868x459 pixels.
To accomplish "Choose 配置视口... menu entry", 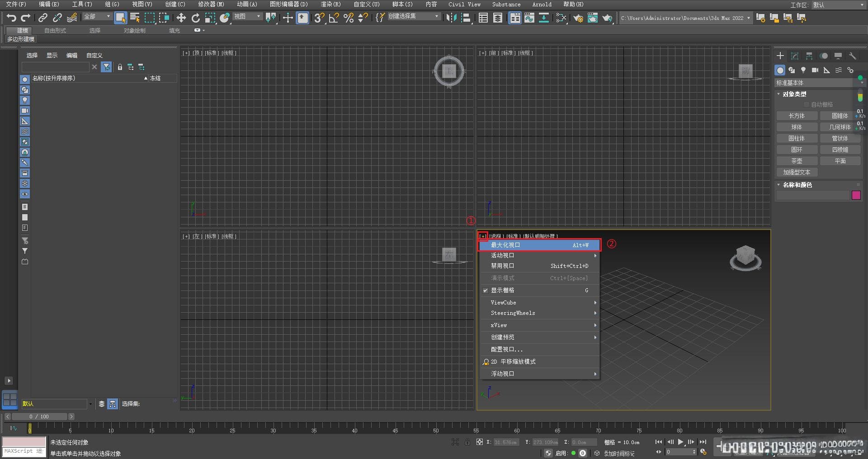I will [539, 349].
